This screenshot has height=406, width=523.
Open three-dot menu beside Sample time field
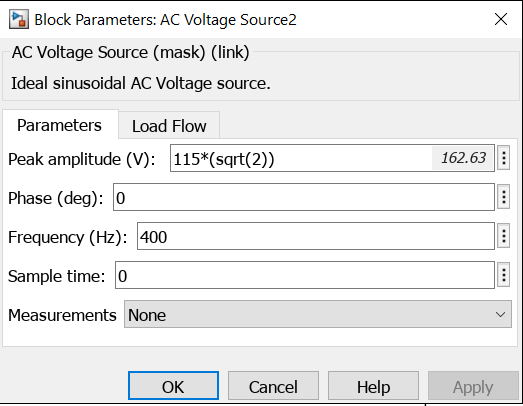click(x=504, y=275)
